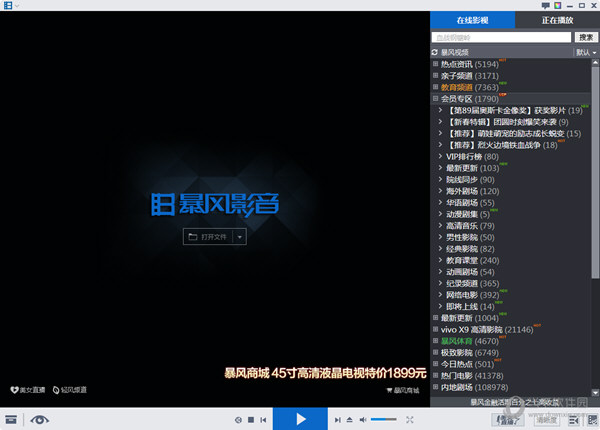Collapse the 会员专区 tree node
The height and width of the screenshot is (430, 600).
(x=436, y=99)
